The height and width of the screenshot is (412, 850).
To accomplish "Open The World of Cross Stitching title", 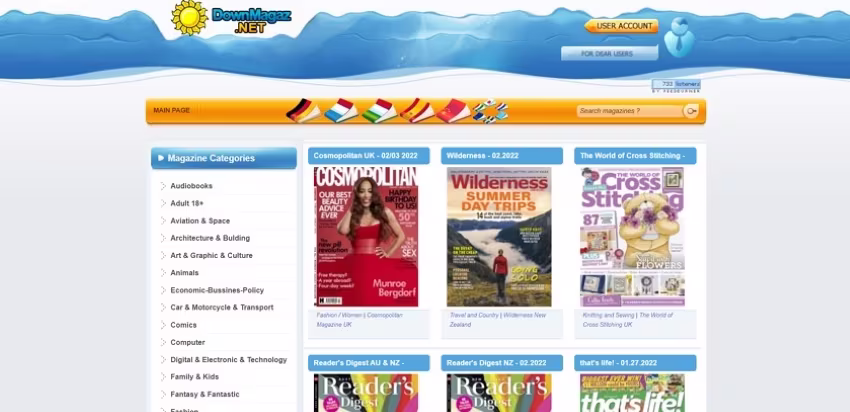I will point(635,156).
